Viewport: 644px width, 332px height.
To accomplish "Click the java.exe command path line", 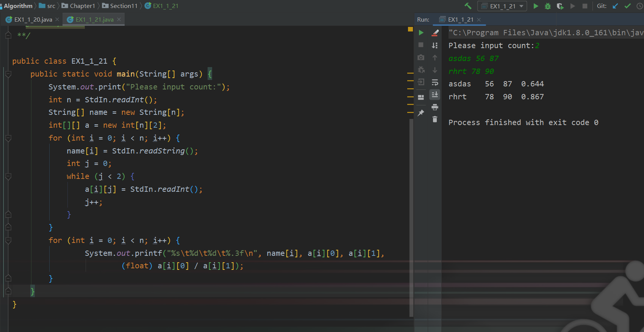I will (x=546, y=33).
